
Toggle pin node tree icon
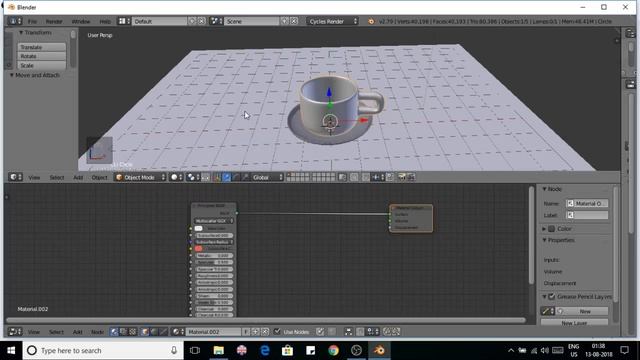tap(320, 332)
